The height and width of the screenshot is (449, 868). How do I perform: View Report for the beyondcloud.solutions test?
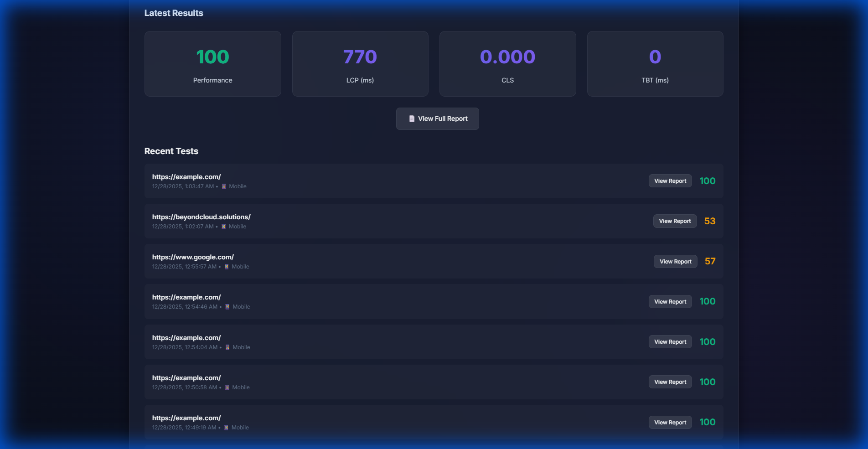[x=675, y=221]
